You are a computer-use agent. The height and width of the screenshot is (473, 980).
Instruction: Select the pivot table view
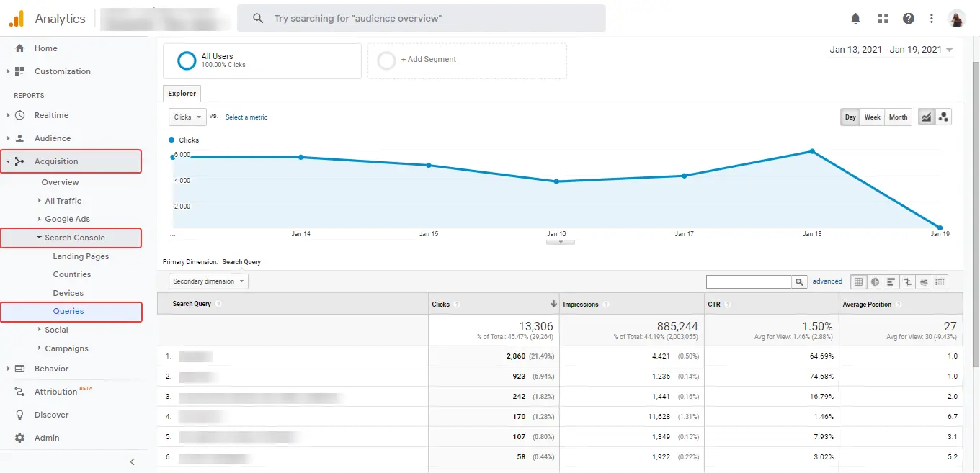[940, 281]
